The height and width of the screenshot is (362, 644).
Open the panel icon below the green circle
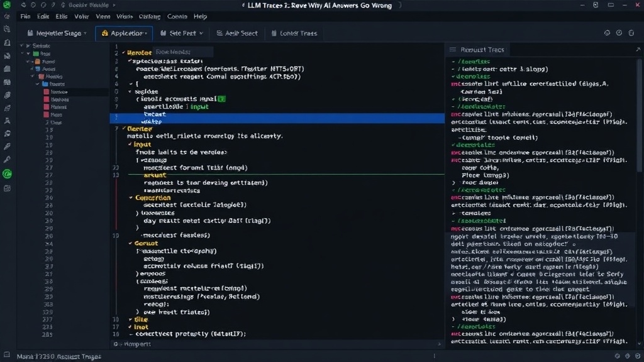click(x=7, y=189)
